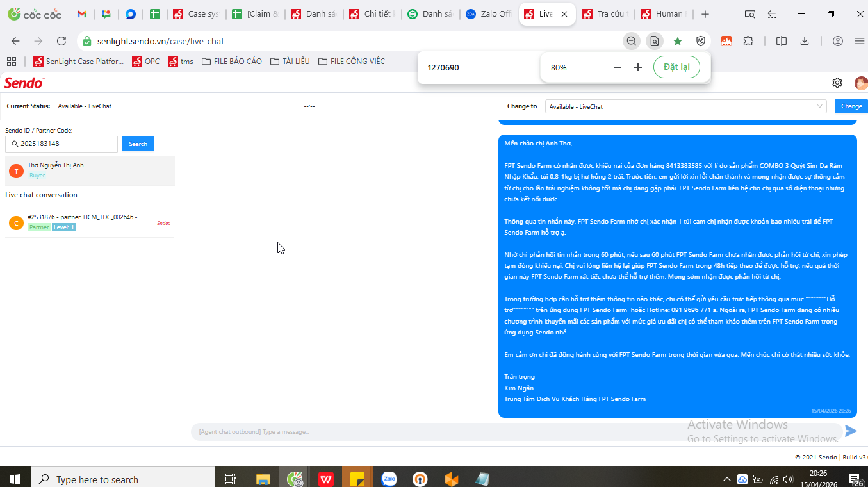Viewport: 868px width, 487px height.
Task: Open Zalo from taskbar
Action: [389, 479]
